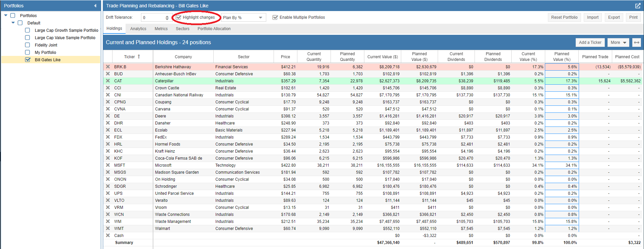Remove the WM holding row
The image size is (644, 249).
tap(108, 221)
